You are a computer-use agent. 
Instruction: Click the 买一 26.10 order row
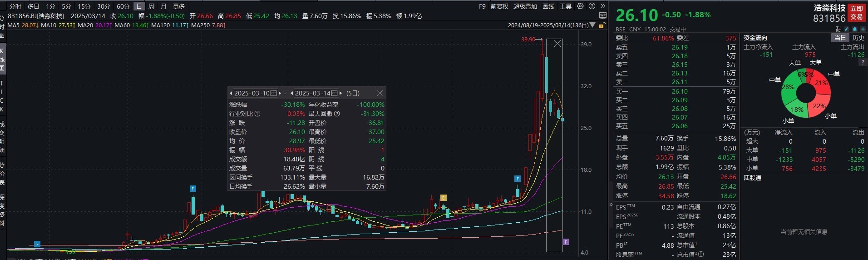676,91
